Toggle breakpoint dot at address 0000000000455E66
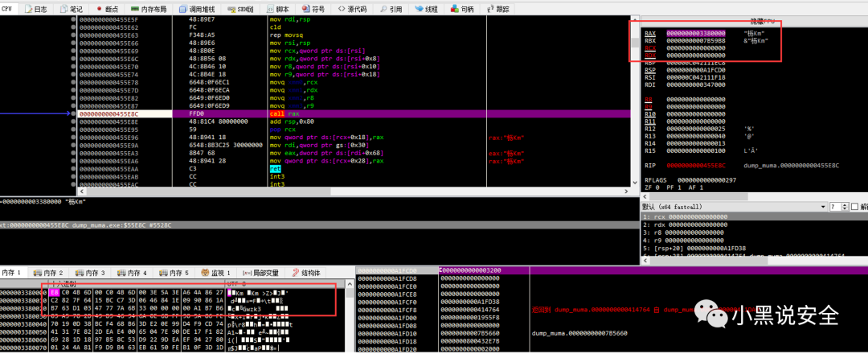The width and height of the screenshot is (868, 354). 74,43
